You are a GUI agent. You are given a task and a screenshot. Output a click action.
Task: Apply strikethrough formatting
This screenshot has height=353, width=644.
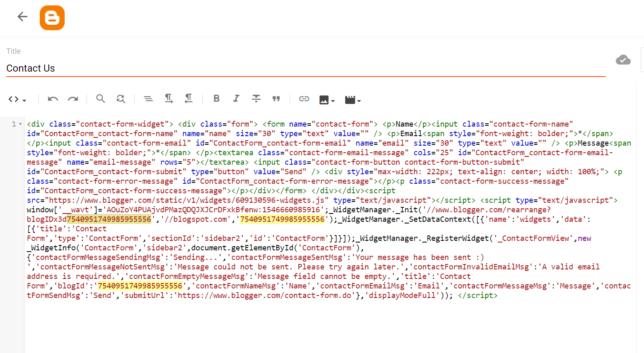click(257, 98)
